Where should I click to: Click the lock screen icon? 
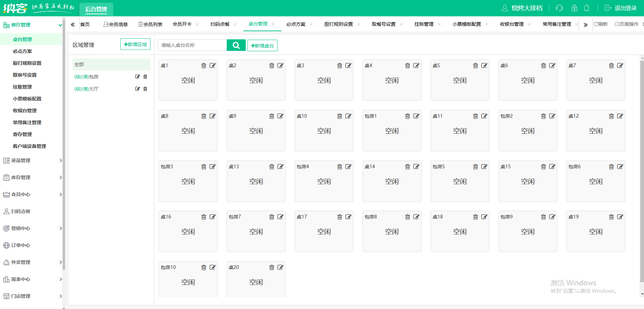[574, 8]
